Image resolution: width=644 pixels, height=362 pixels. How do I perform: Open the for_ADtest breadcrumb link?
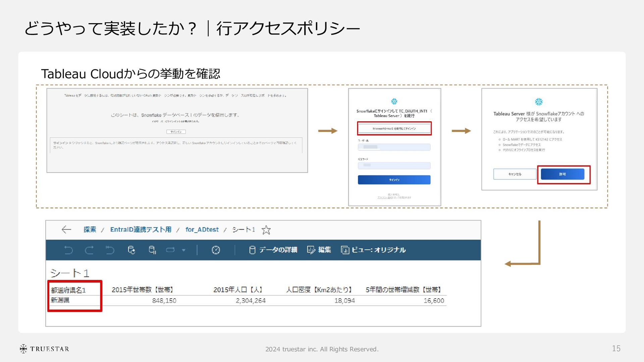click(x=202, y=230)
